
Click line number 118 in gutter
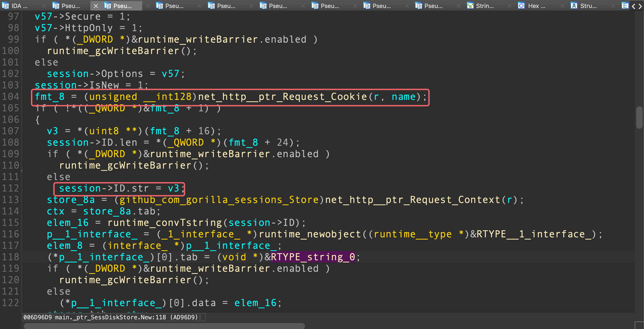pyautogui.click(x=11, y=257)
